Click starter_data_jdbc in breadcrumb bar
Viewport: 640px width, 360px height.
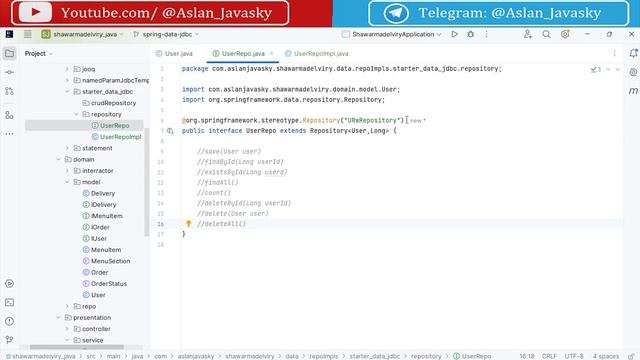coord(375,356)
